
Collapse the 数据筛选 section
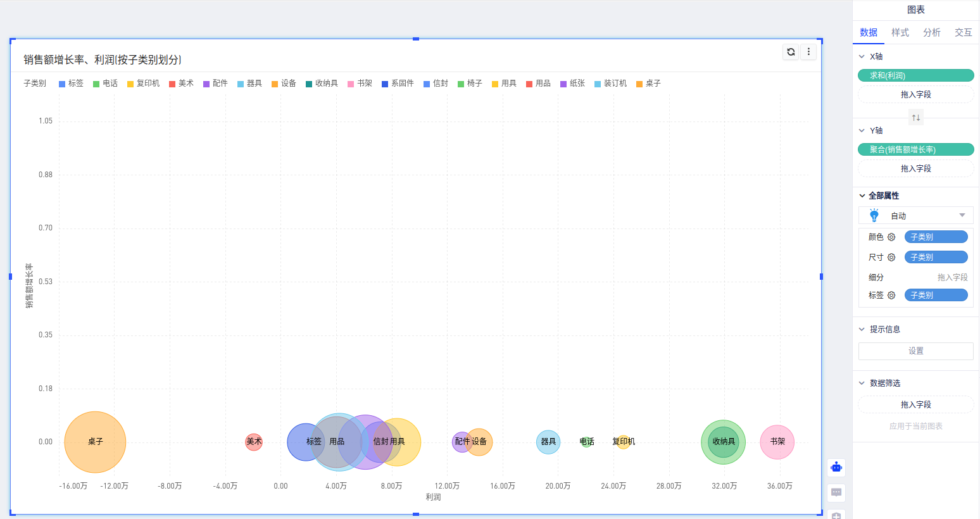(862, 384)
